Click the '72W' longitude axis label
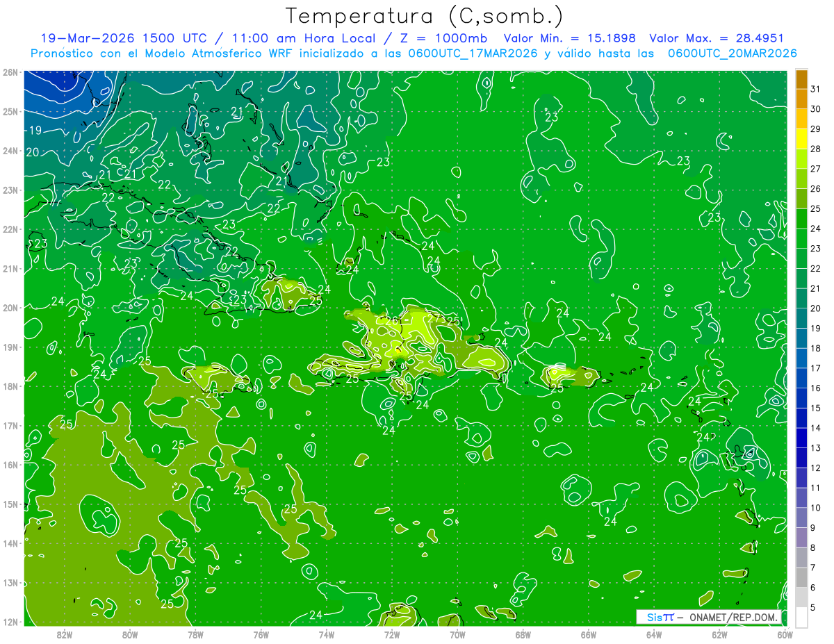The height and width of the screenshot is (644, 834). [392, 634]
